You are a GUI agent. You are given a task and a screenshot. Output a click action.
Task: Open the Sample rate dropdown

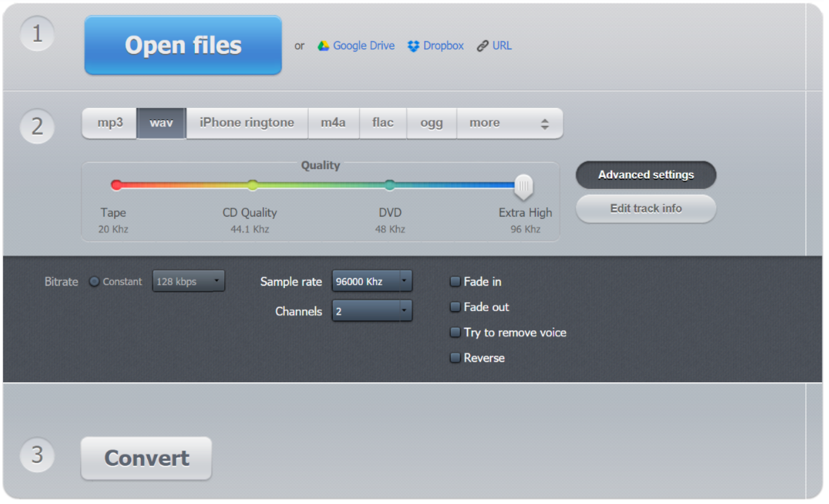(372, 281)
